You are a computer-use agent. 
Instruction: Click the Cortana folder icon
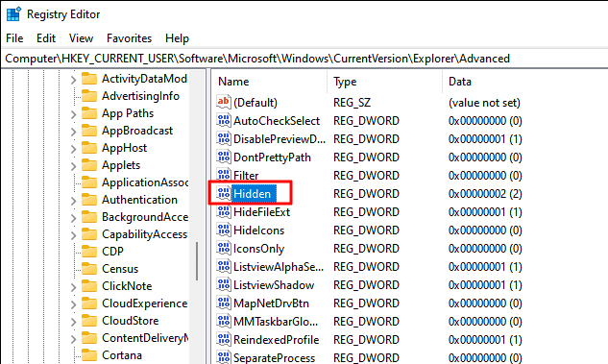(89, 355)
